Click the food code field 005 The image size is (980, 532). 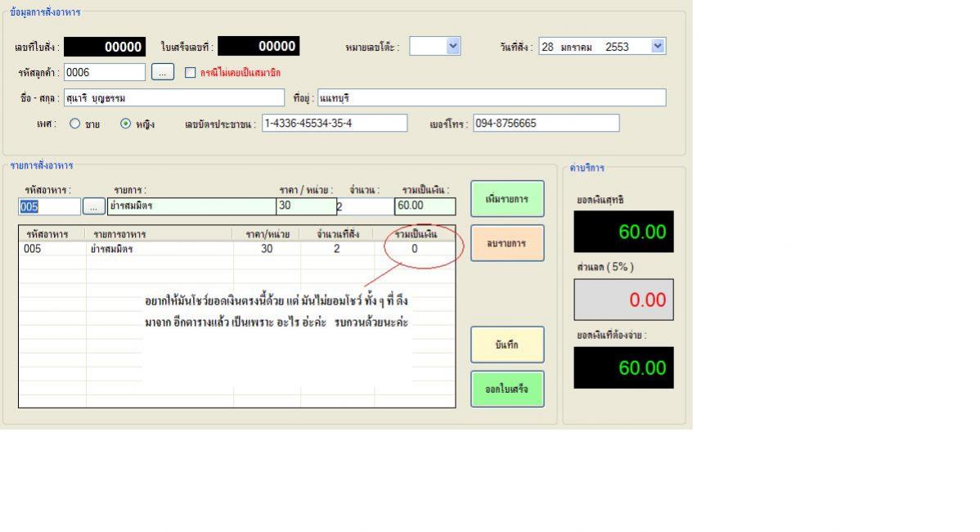(x=49, y=206)
